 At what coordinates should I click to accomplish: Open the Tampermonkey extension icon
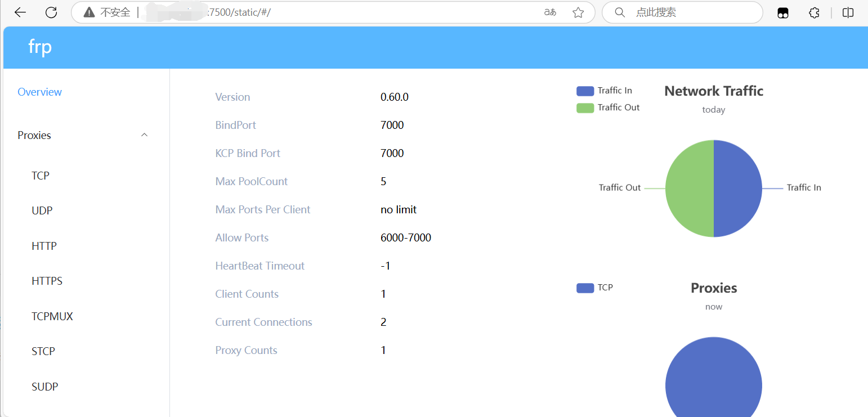[783, 13]
